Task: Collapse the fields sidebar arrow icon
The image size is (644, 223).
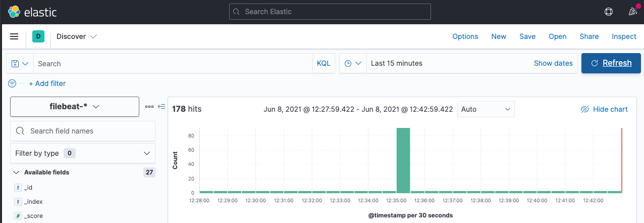Action: pos(162,107)
